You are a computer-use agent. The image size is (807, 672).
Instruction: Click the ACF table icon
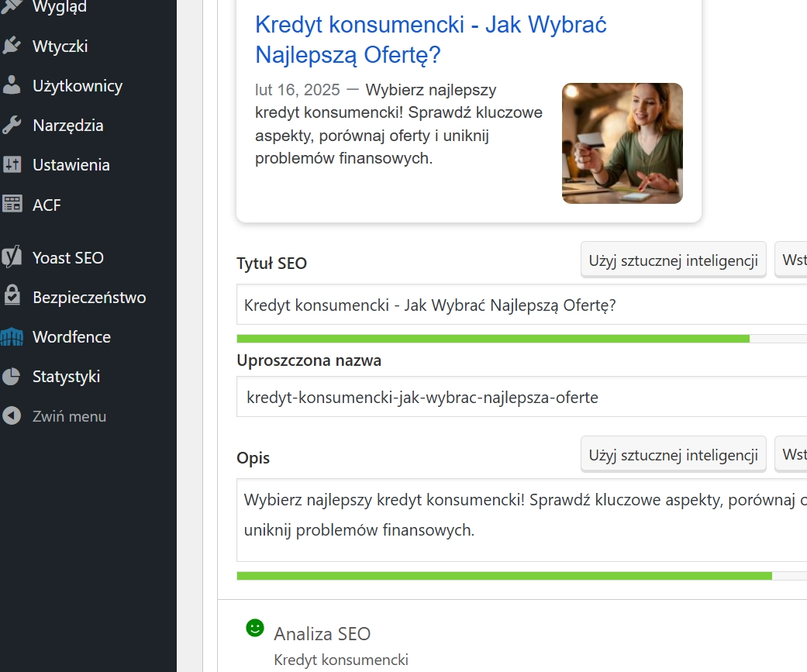(12, 205)
